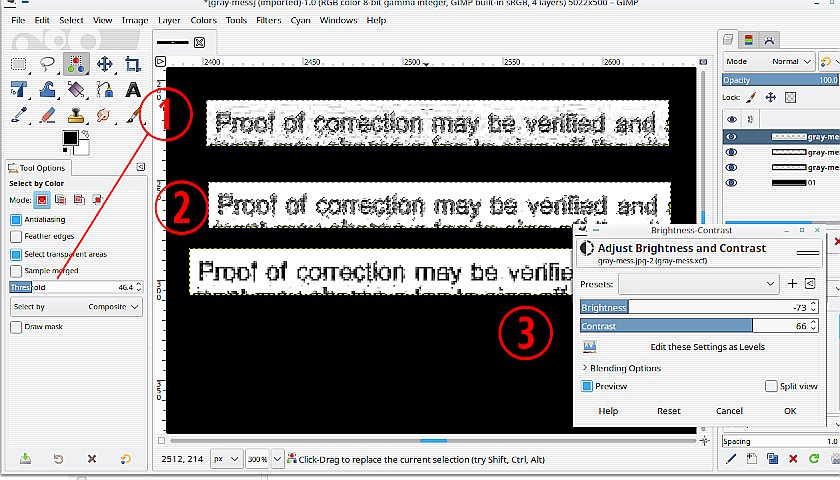Switch to the Channels tab
The image size is (840, 480).
click(748, 40)
